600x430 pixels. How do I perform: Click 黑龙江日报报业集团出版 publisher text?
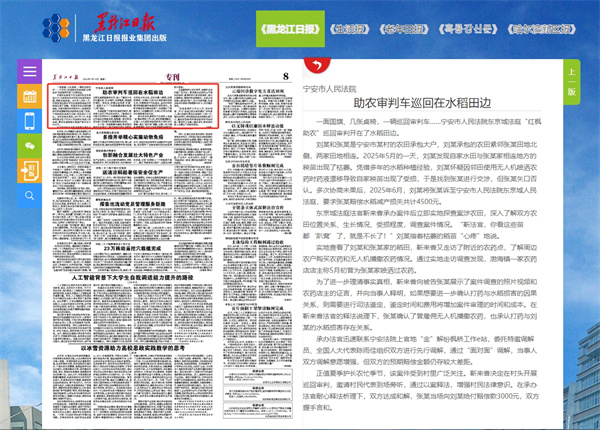coord(125,38)
